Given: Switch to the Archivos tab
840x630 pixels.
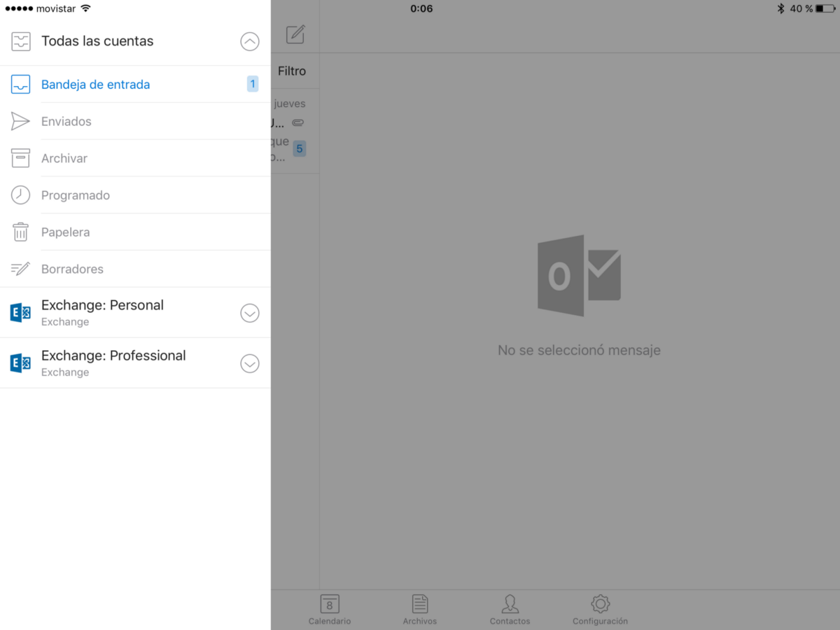Looking at the screenshot, I should [419, 608].
